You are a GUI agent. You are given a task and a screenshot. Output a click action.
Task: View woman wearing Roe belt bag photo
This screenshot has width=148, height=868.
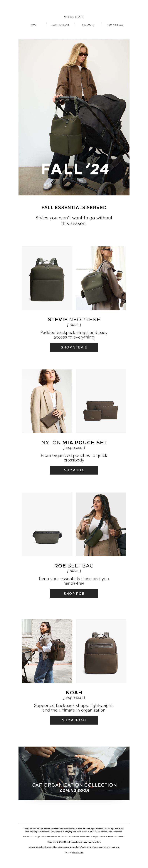tap(101, 524)
